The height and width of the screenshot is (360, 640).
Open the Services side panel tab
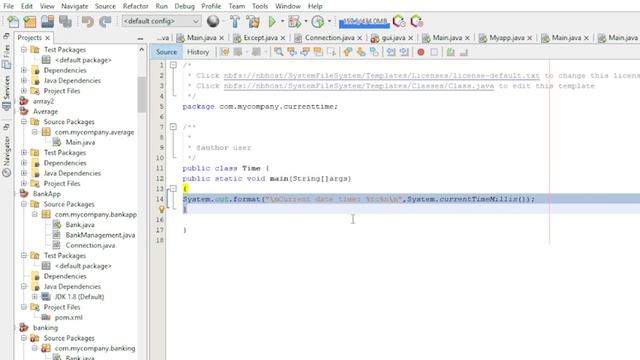coord(7,92)
